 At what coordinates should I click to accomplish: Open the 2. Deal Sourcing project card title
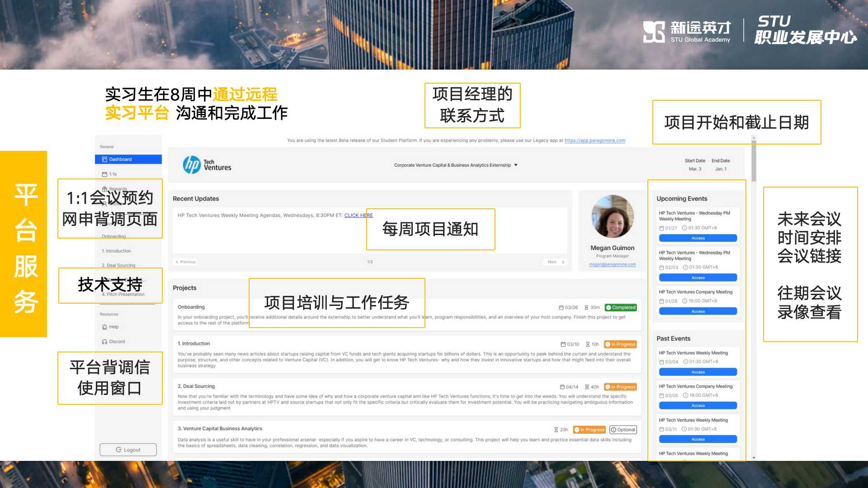click(x=196, y=386)
